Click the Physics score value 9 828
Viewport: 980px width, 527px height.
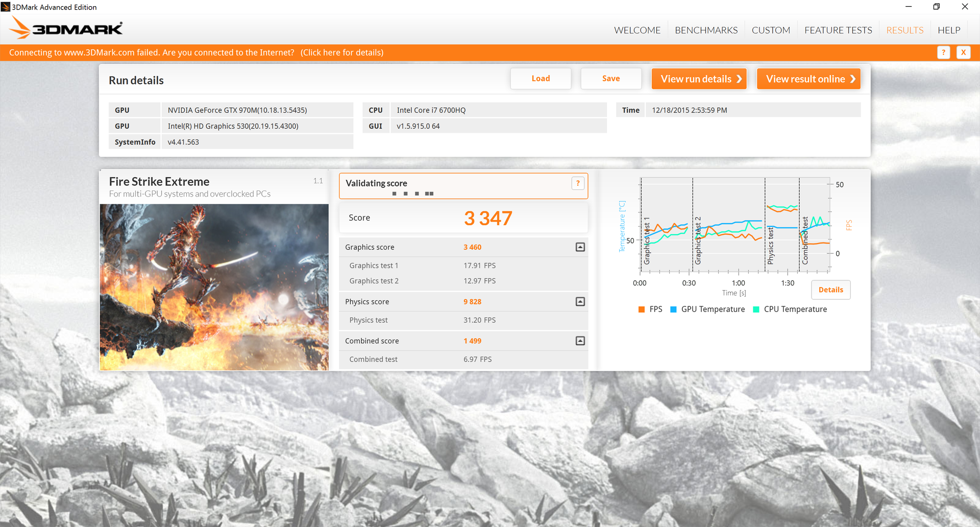473,302
